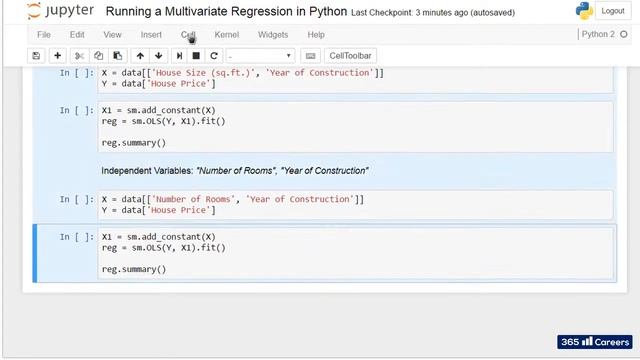Select the last reg.summary() code cell
640x360 pixels.
[x=355, y=253]
